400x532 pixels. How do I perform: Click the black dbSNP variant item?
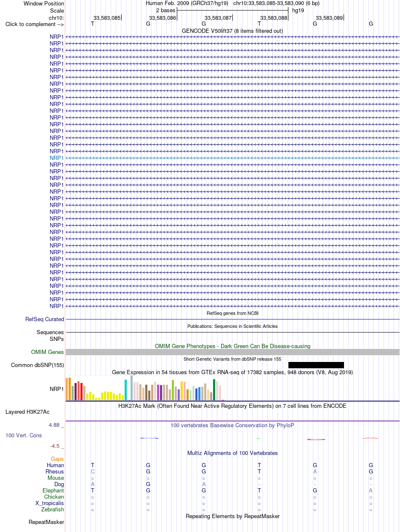tap(316, 365)
